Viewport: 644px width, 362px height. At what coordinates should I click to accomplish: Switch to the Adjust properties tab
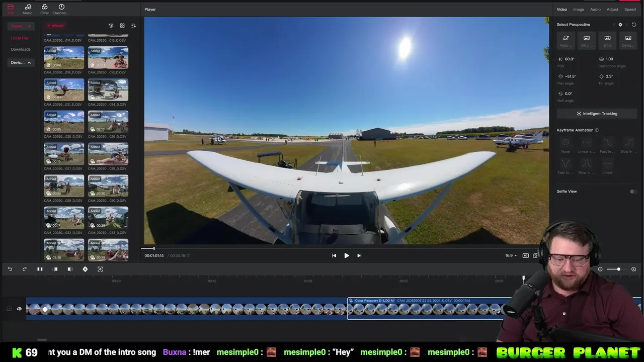pyautogui.click(x=612, y=10)
